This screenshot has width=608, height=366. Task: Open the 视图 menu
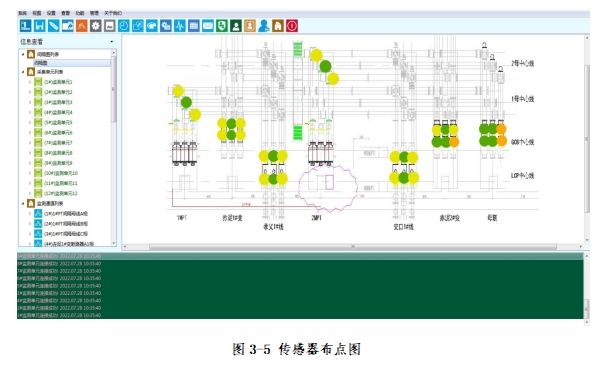[x=36, y=13]
